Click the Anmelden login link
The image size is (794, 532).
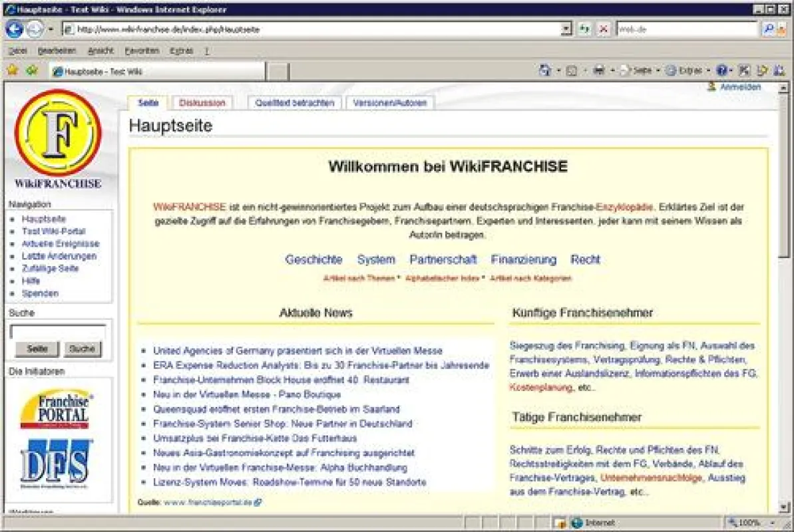click(740, 87)
